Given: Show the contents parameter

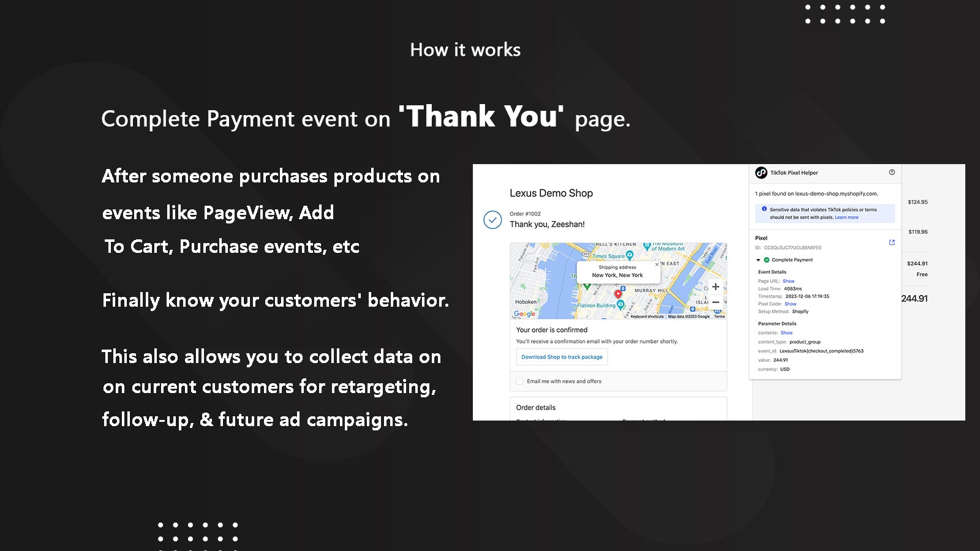Looking at the screenshot, I should pos(787,332).
